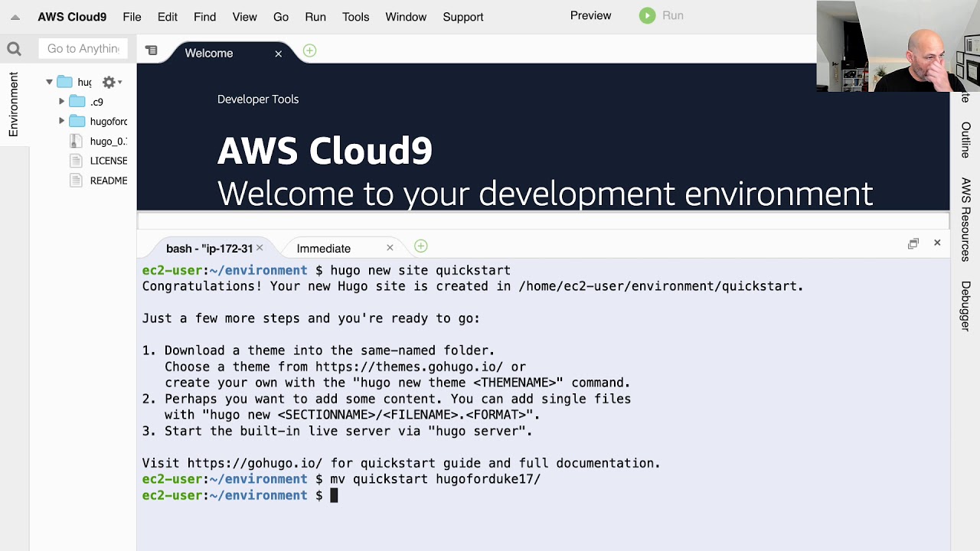Click the Run label button

click(x=673, y=15)
